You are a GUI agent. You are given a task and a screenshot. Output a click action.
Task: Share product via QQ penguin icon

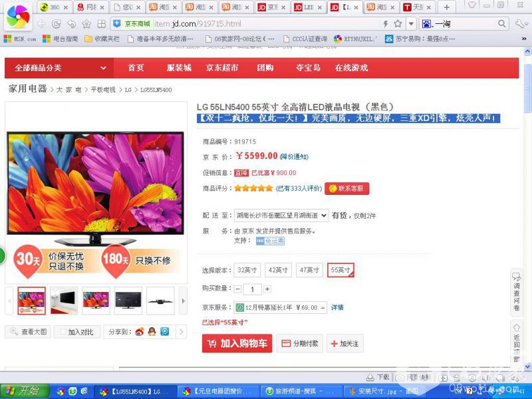pos(152,331)
